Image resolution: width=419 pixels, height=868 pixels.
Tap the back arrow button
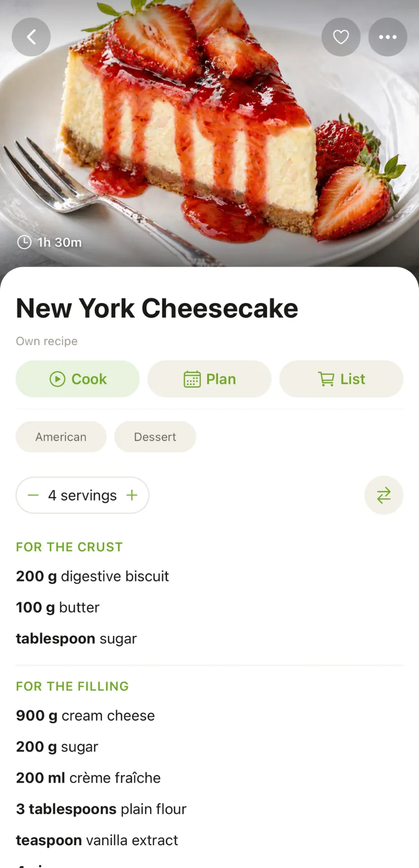pos(31,37)
